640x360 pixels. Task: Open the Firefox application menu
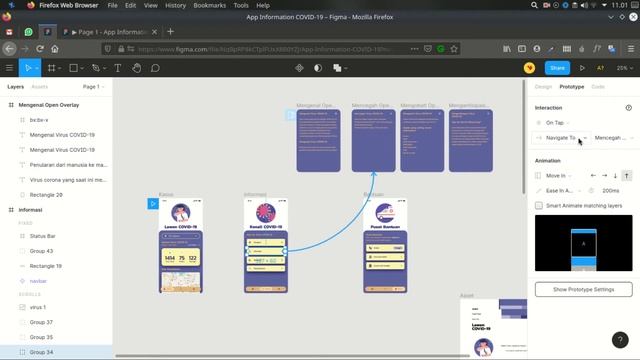click(631, 49)
